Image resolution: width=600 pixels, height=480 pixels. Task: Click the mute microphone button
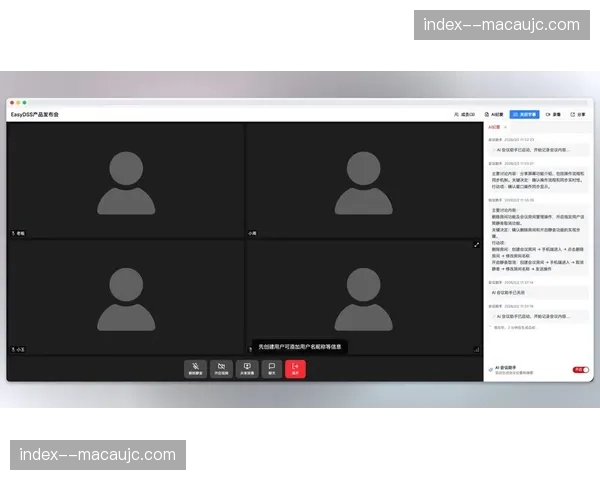coord(196,368)
